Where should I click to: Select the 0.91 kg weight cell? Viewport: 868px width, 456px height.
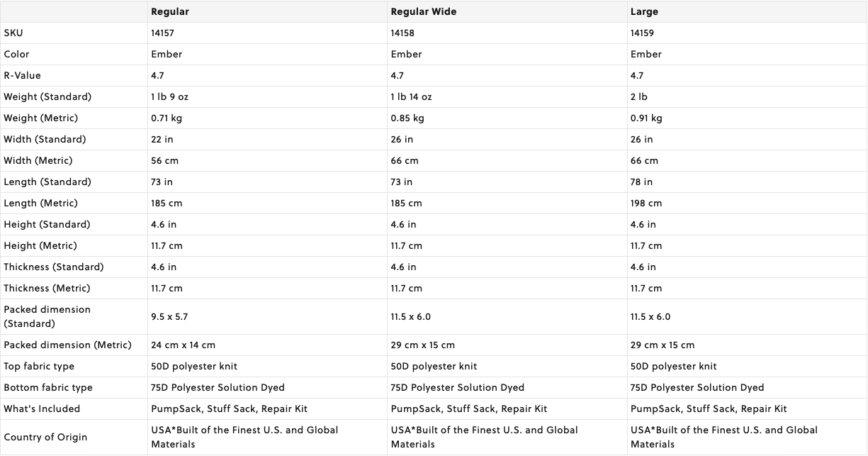point(646,118)
